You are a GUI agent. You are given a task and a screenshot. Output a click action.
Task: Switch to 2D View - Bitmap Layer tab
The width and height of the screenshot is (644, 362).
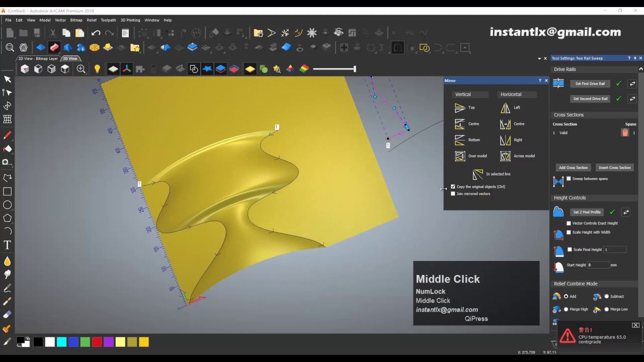[38, 59]
